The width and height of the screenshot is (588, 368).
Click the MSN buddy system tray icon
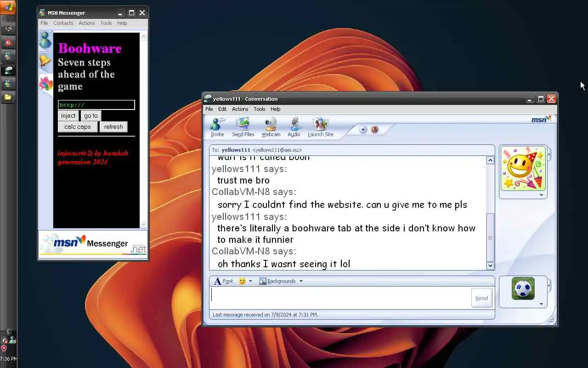click(12, 340)
